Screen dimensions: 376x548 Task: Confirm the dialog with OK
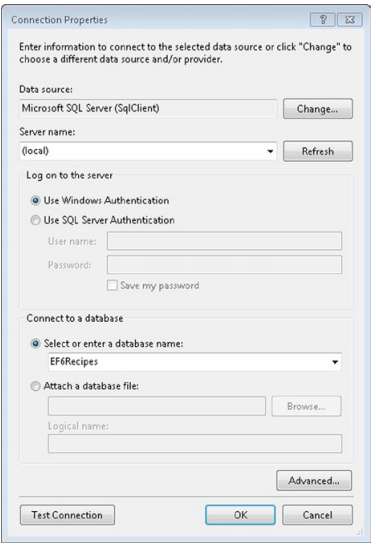tap(240, 515)
